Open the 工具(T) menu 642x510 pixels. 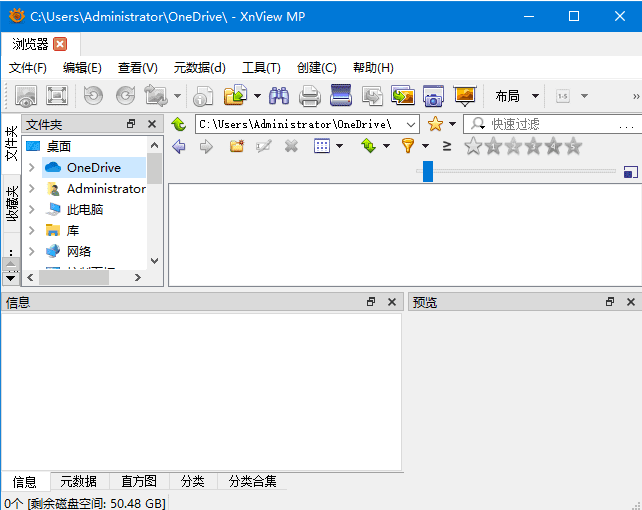point(261,68)
